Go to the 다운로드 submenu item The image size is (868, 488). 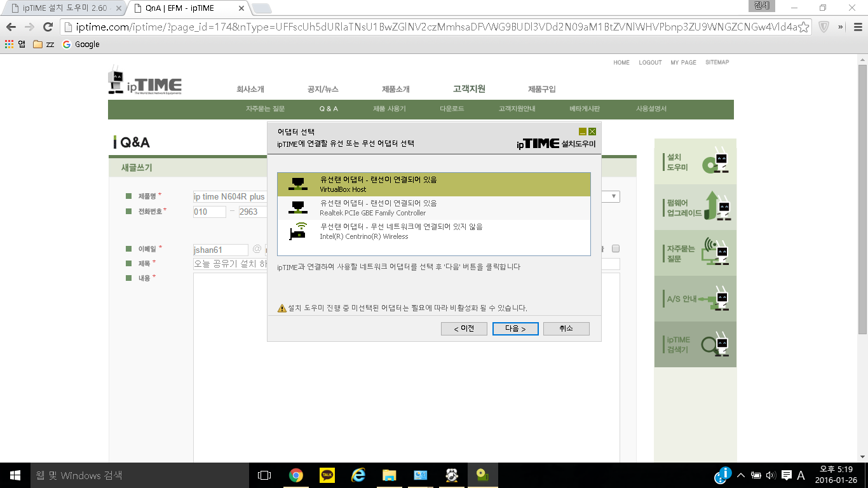coord(452,109)
